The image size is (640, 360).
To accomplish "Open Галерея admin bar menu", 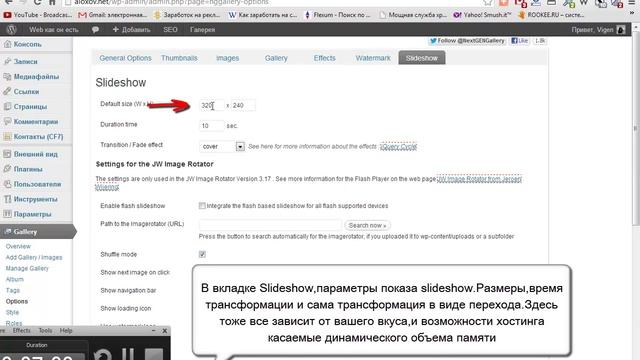I will click(x=202, y=29).
